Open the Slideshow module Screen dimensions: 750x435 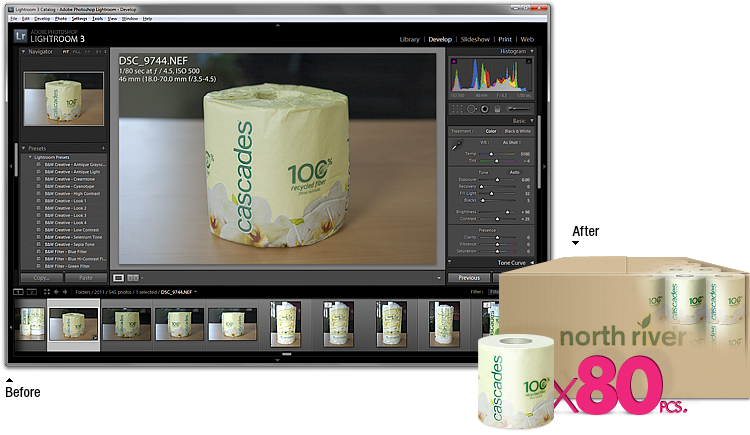click(x=474, y=39)
